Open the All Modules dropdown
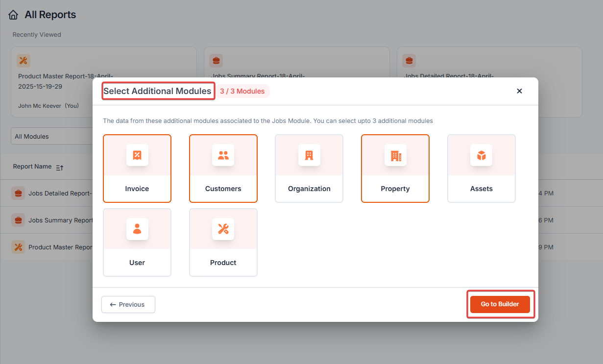The image size is (603, 364). (51, 136)
